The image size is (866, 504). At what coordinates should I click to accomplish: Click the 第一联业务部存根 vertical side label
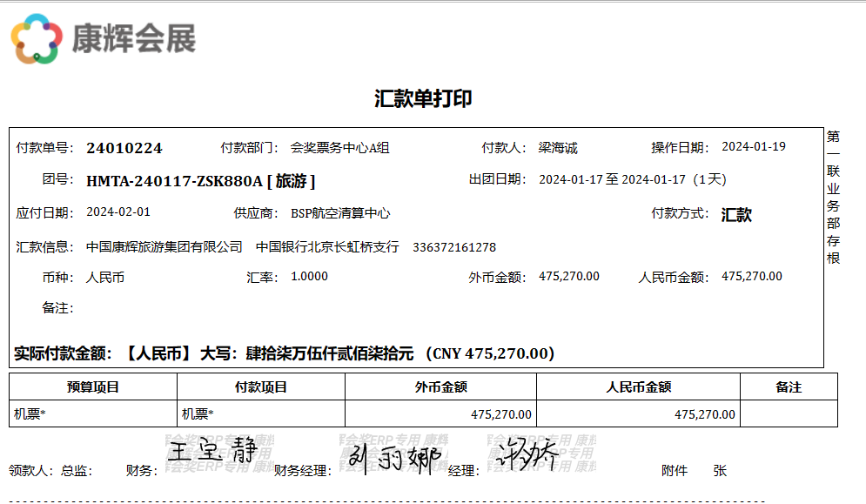833,198
